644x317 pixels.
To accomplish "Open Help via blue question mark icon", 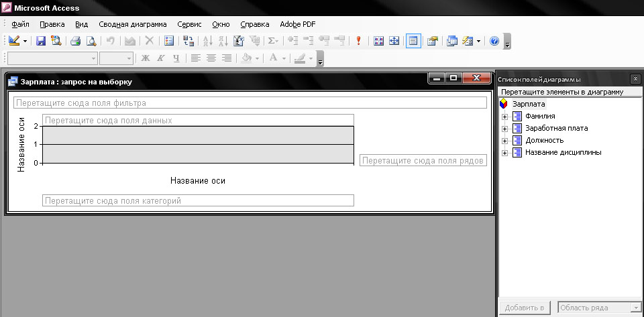I will pos(494,41).
